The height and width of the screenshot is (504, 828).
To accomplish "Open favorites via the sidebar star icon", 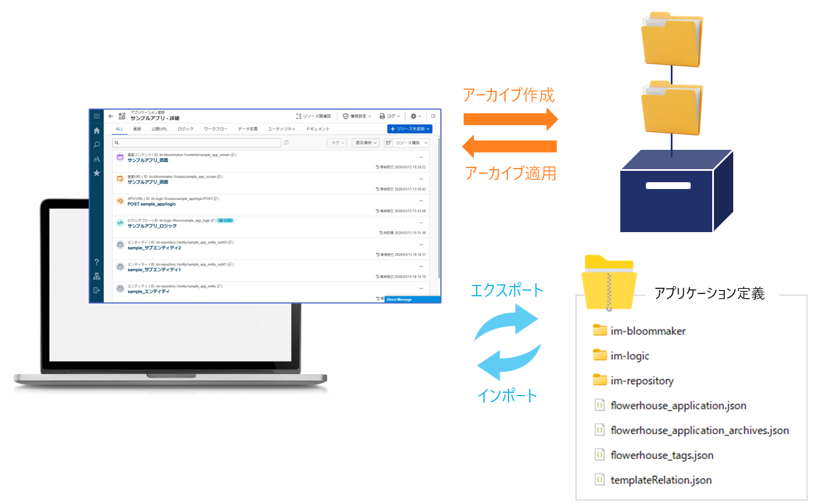I will click(x=96, y=173).
